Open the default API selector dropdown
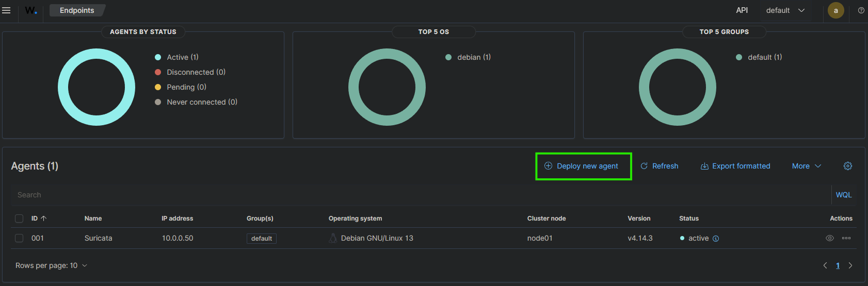The image size is (868, 286). click(x=785, y=10)
